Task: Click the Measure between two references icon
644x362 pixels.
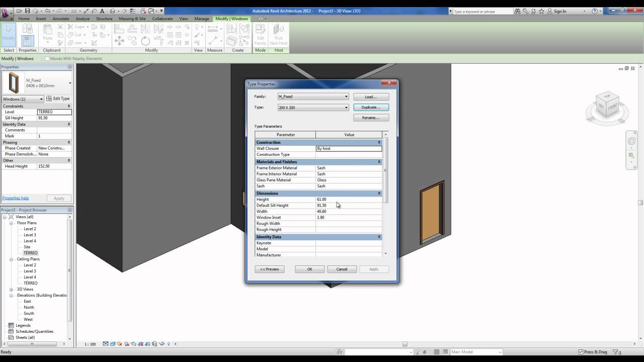Action: coord(213,29)
